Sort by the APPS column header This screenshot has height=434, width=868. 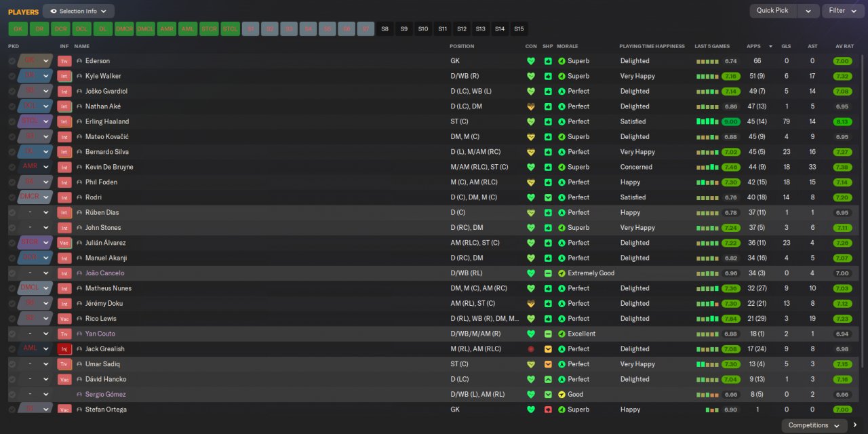753,46
